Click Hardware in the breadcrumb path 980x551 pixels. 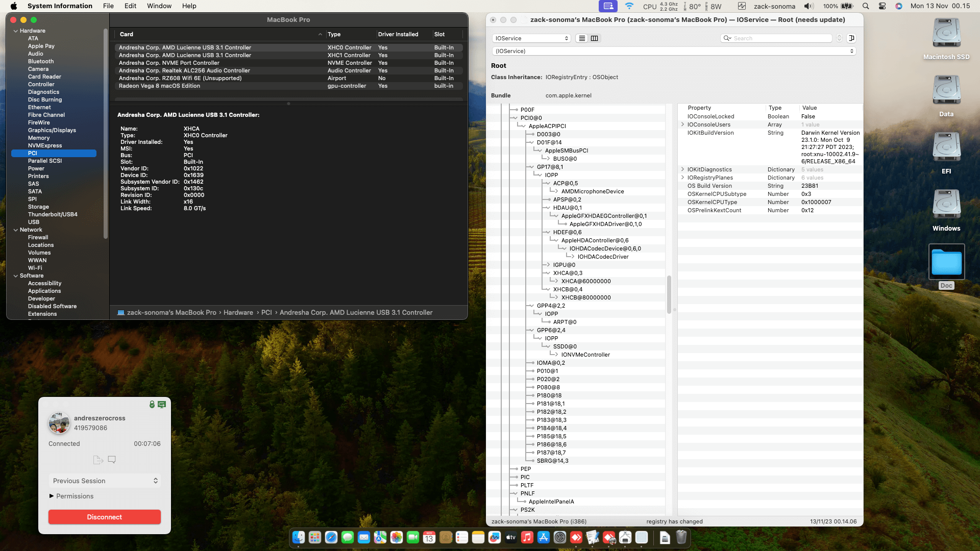pyautogui.click(x=238, y=312)
